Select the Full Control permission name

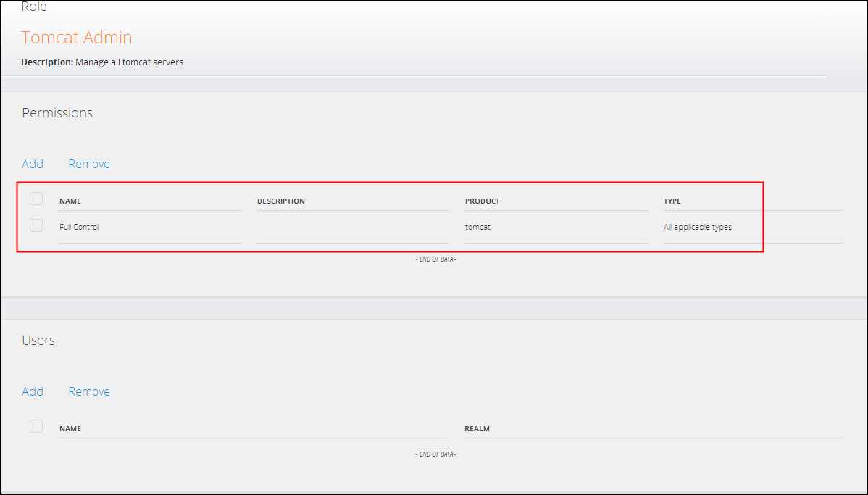point(79,227)
